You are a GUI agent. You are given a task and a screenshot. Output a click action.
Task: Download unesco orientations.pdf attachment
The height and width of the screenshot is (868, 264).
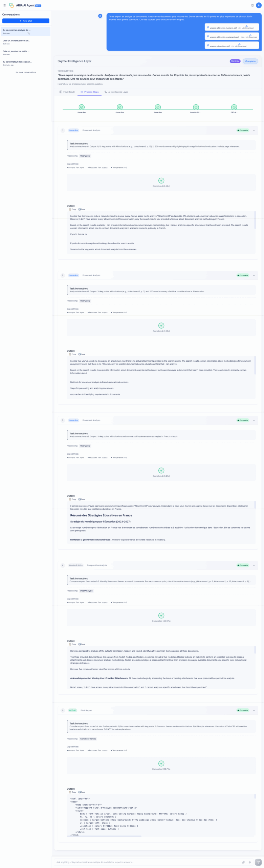(240, 45)
